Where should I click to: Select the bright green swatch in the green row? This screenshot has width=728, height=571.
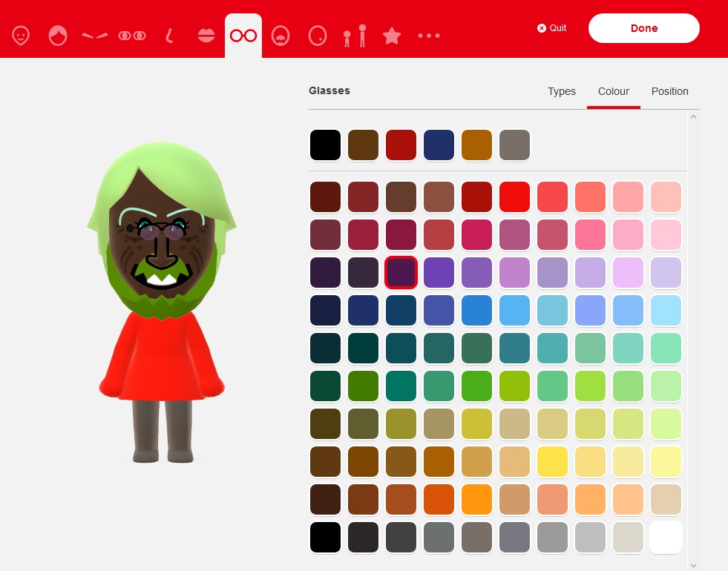click(477, 386)
